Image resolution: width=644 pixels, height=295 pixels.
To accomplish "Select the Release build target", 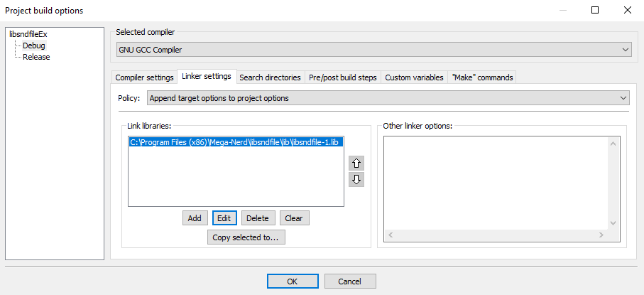I will (36, 57).
